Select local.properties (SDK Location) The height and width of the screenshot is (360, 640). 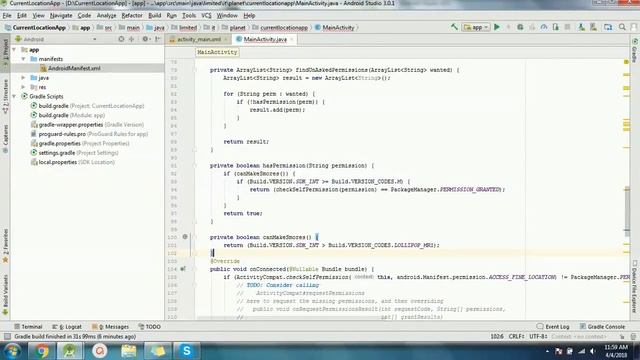click(73, 162)
